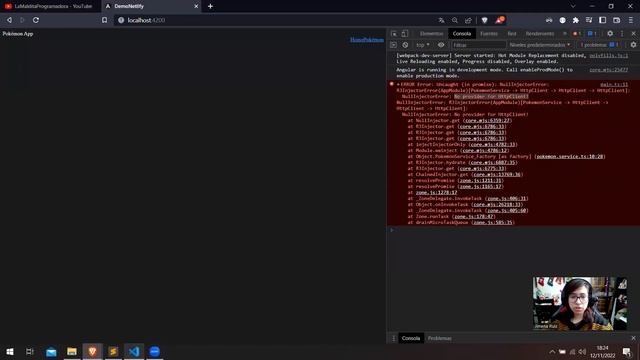The image size is (640, 360).
Task: Select the drawer Consola tab at bottom
Action: pos(411,338)
